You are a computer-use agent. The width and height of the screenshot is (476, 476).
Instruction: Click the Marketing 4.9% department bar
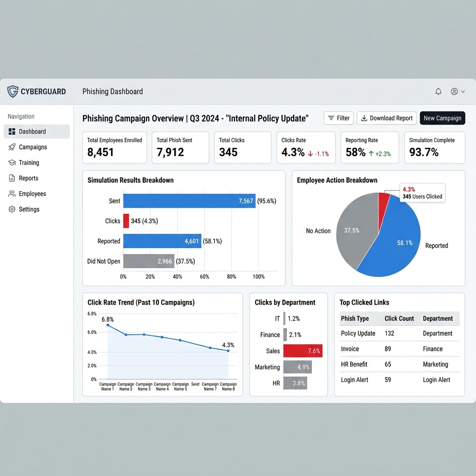pyautogui.click(x=297, y=367)
